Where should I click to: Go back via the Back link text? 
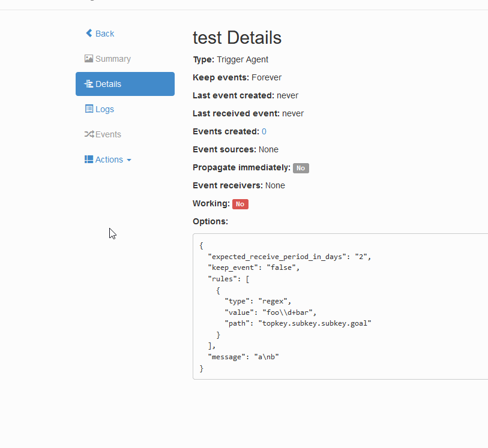(x=104, y=34)
